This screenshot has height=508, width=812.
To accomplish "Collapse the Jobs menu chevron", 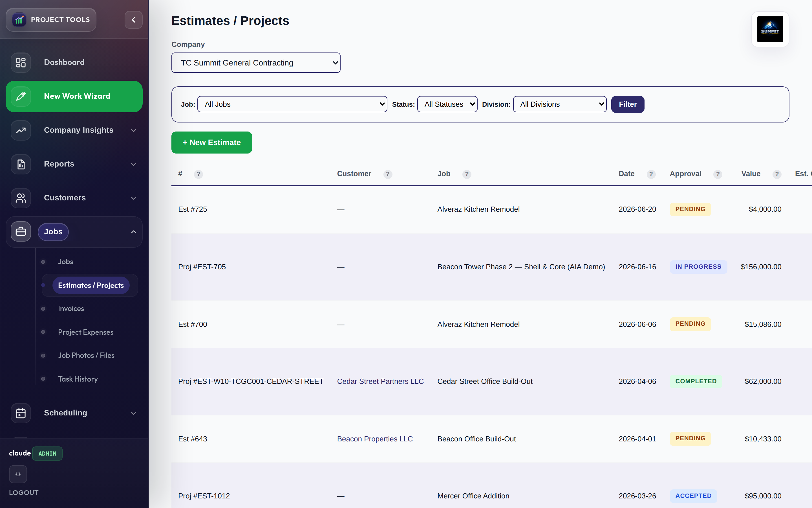I will click(x=134, y=232).
